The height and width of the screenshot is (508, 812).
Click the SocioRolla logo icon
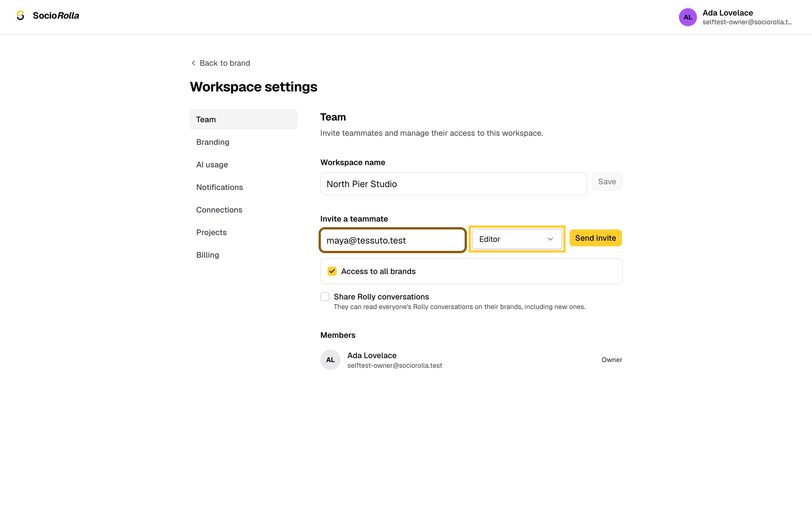pos(21,16)
